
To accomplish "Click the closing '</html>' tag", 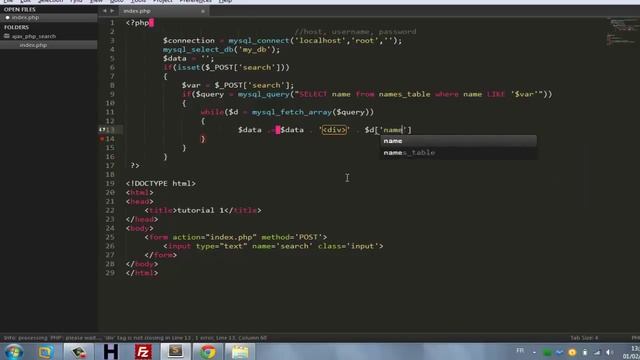I will [x=142, y=273].
